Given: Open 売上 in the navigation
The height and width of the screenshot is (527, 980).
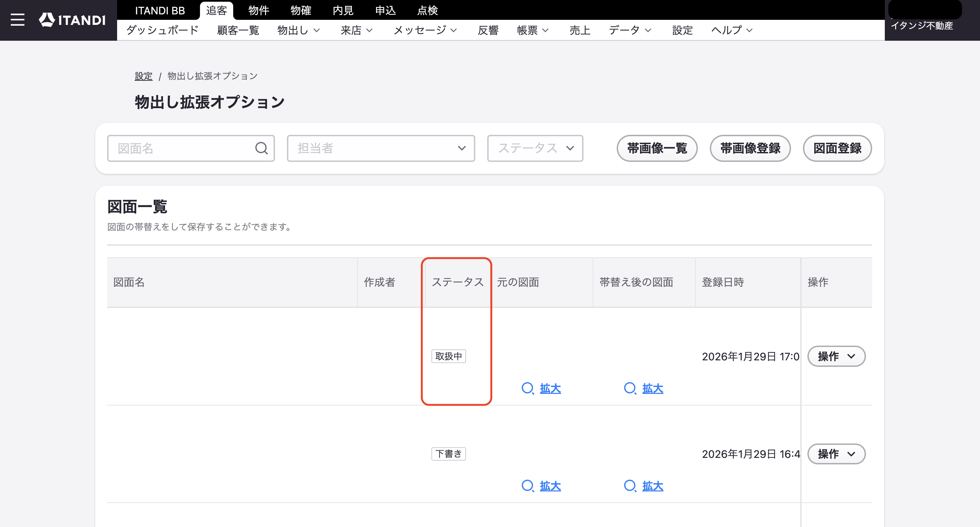Looking at the screenshot, I should (x=580, y=30).
